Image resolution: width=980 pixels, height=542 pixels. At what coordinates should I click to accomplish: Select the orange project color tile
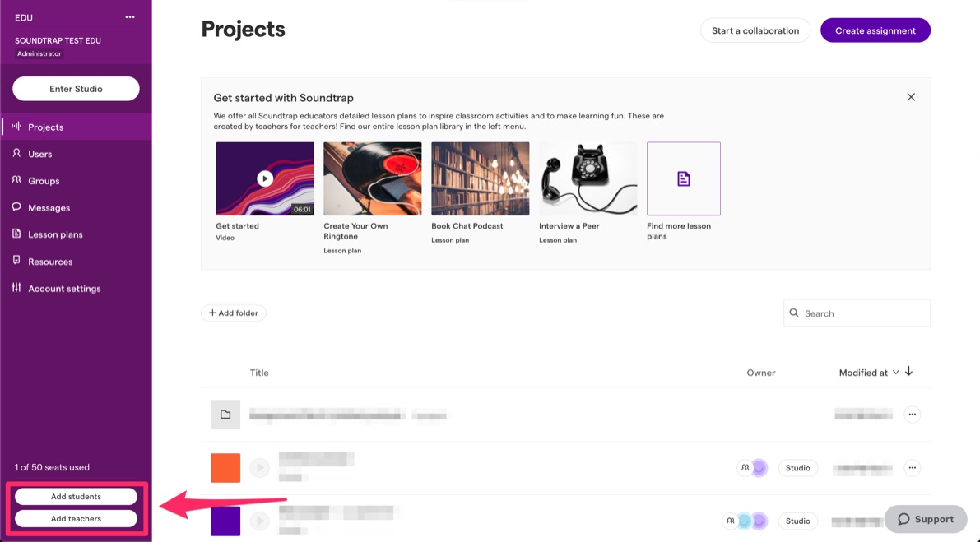pos(225,468)
